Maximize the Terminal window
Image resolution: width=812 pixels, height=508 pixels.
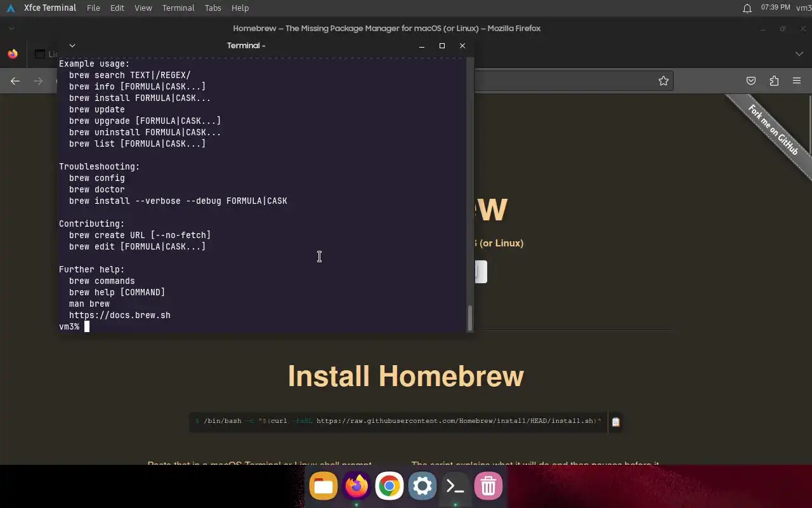tap(442, 46)
